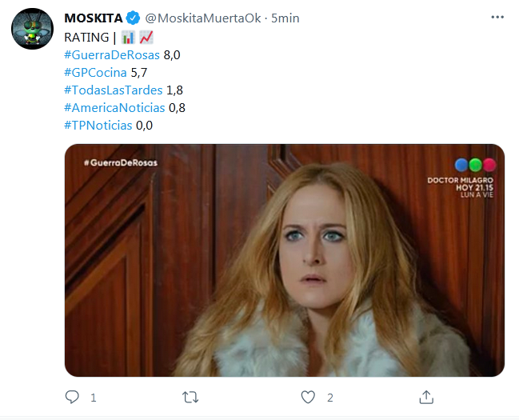The image size is (519, 420).
Task: Reply using the comment bubble icon
Action: point(72,397)
